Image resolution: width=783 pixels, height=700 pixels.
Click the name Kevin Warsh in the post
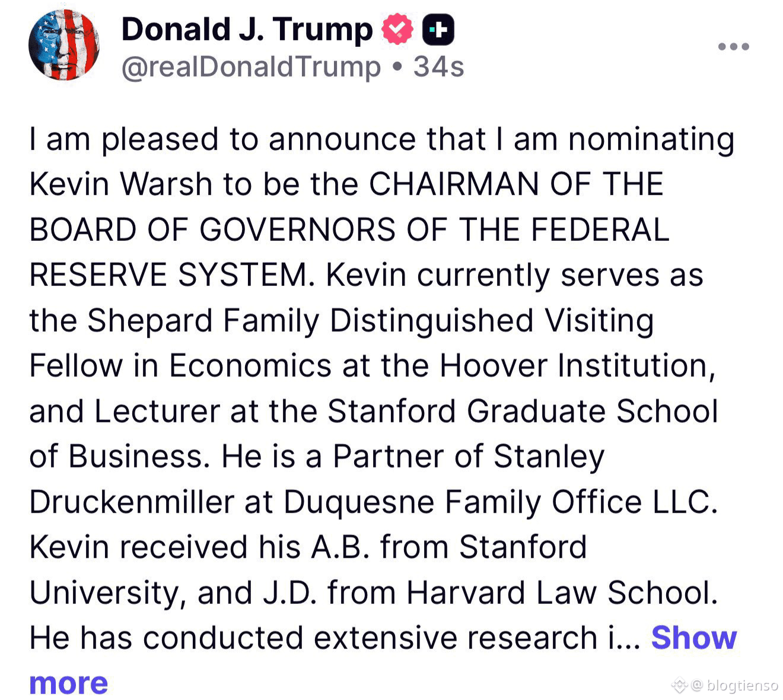coord(120,184)
